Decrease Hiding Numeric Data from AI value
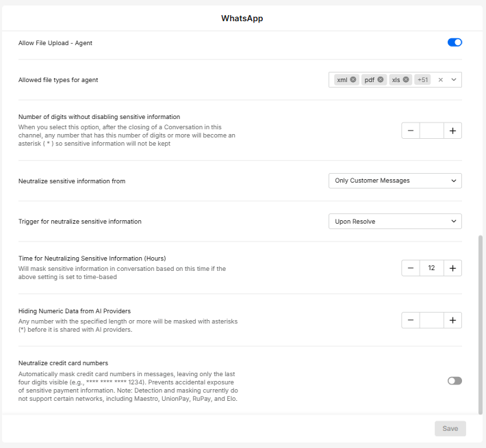The width and height of the screenshot is (486, 448). [411, 320]
